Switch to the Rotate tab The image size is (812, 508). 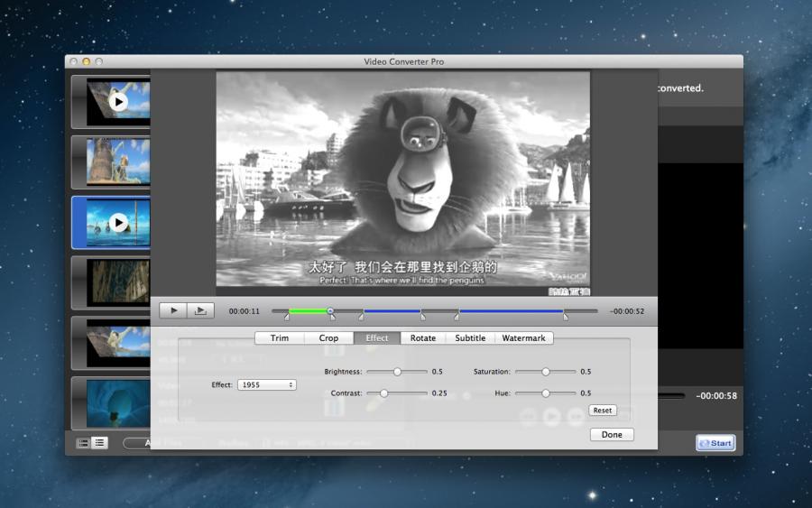tap(423, 338)
